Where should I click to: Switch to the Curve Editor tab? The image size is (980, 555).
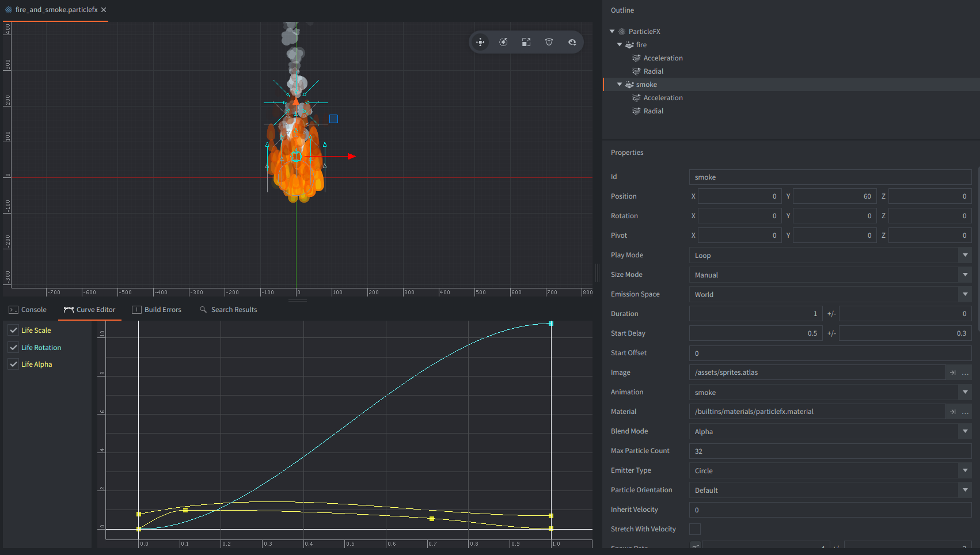89,310
